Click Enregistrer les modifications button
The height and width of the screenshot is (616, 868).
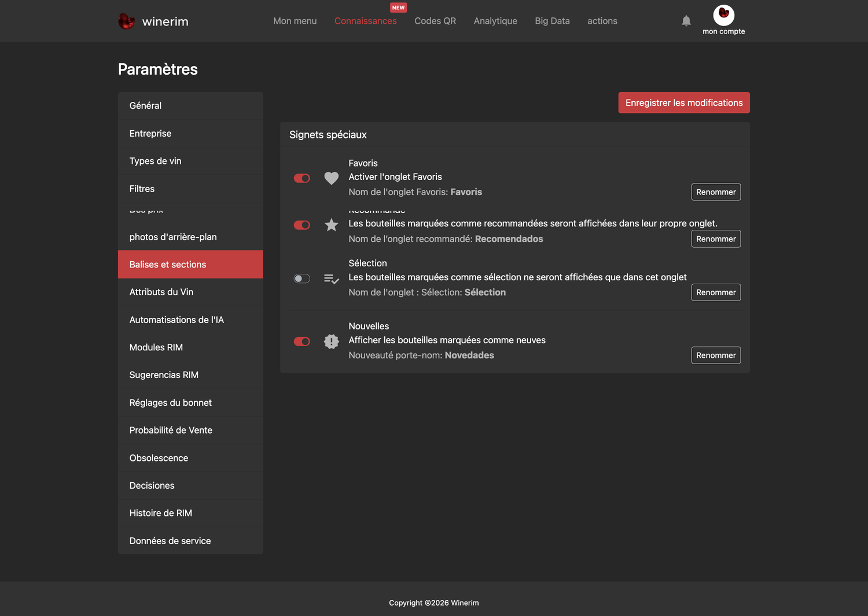684,102
